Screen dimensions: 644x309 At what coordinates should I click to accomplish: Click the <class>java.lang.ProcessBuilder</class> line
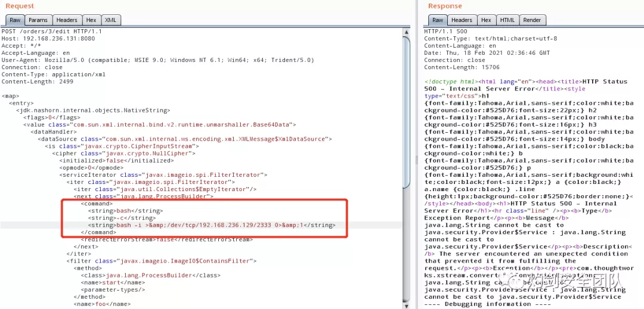(150, 276)
